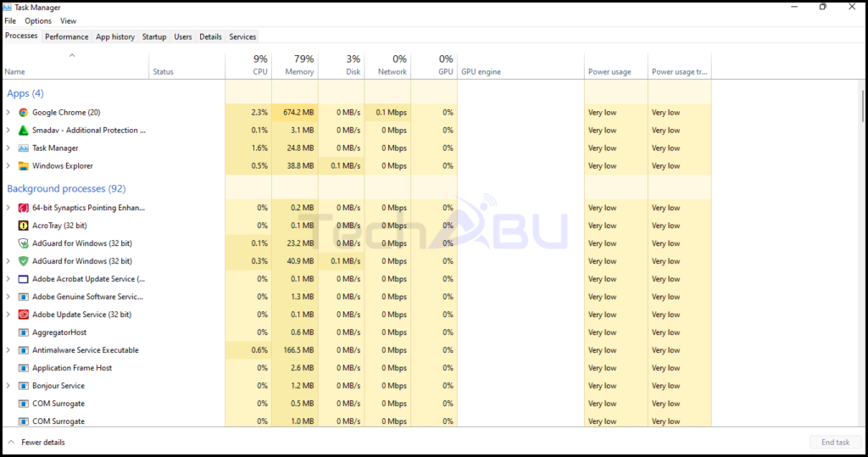Expand the Antimalware Service Executable entry
The image size is (868, 457).
click(8, 350)
